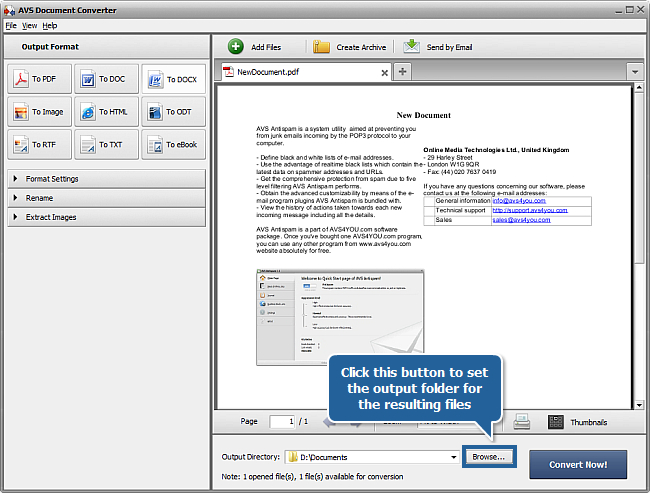The width and height of the screenshot is (650, 493).
Task: Click the support.avs4you.com link
Action: click(x=530, y=210)
